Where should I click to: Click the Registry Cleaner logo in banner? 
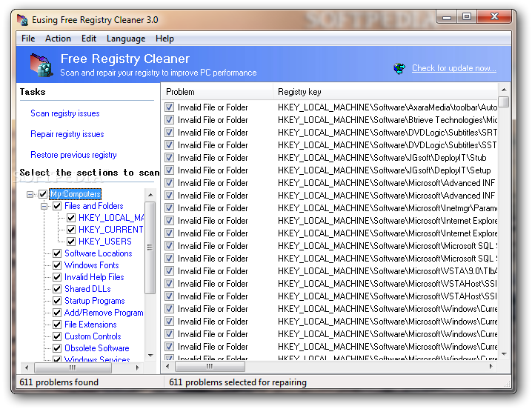41,64
